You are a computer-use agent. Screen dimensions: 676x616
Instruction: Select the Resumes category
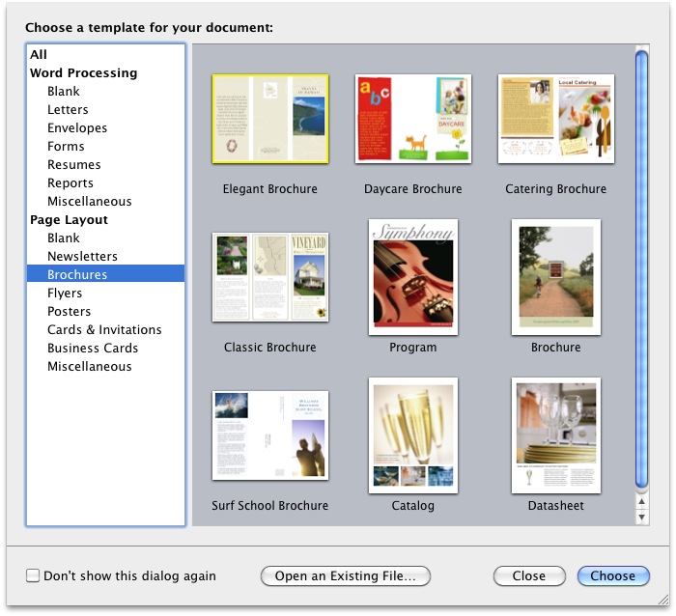(x=105, y=164)
